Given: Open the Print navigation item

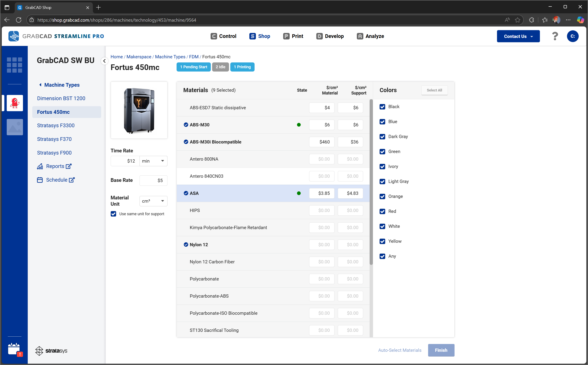Looking at the screenshot, I should pyautogui.click(x=293, y=36).
